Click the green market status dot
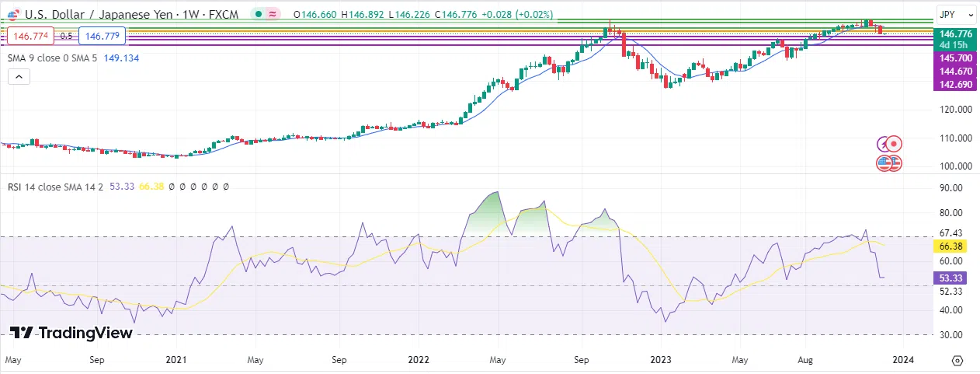This screenshot has width=980, height=374. (x=258, y=14)
